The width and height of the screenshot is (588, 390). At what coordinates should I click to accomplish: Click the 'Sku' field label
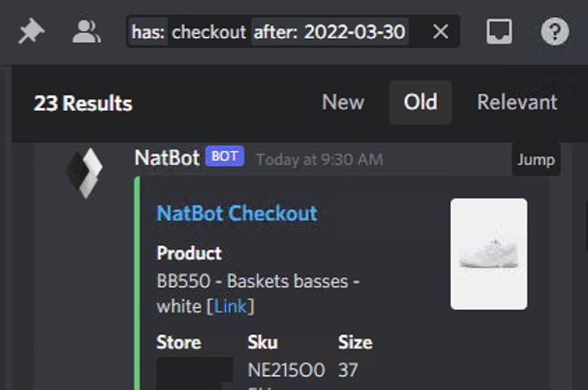pyautogui.click(x=262, y=342)
